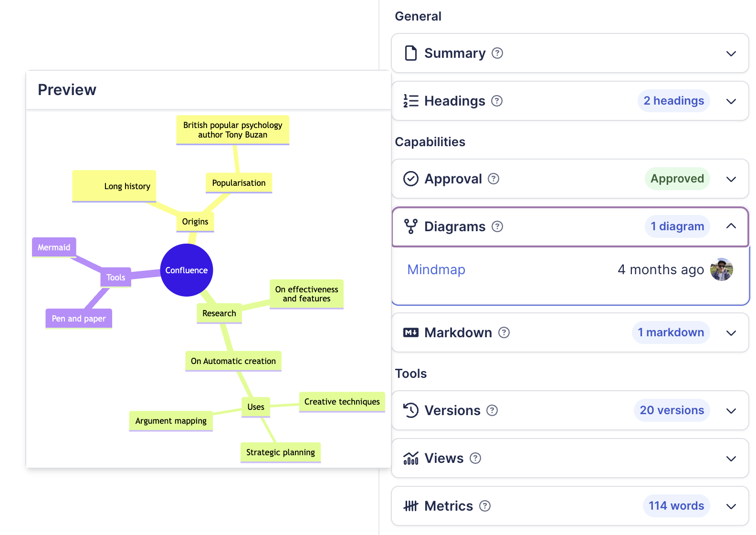Select the Confluence center node in mindmap

pos(187,270)
